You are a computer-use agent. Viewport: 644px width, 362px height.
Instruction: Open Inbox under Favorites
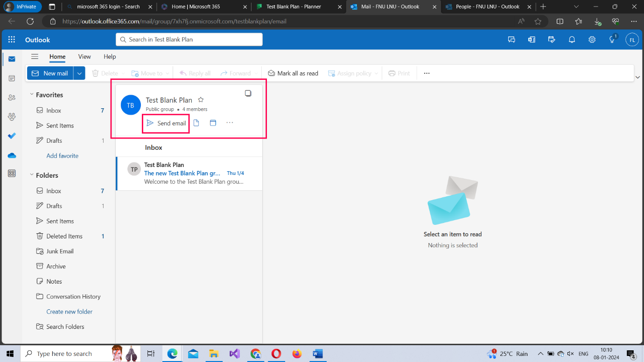[70, 111]
